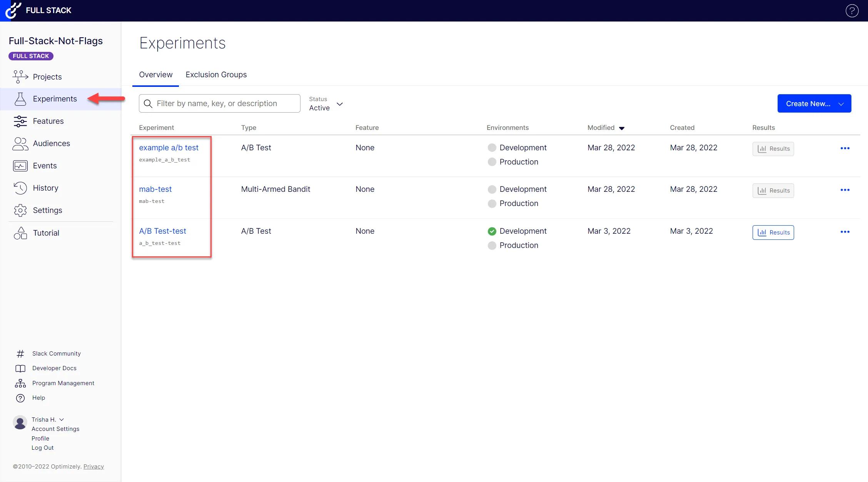Click the Audiences people icon
Viewport: 868px width, 482px height.
tap(20, 143)
